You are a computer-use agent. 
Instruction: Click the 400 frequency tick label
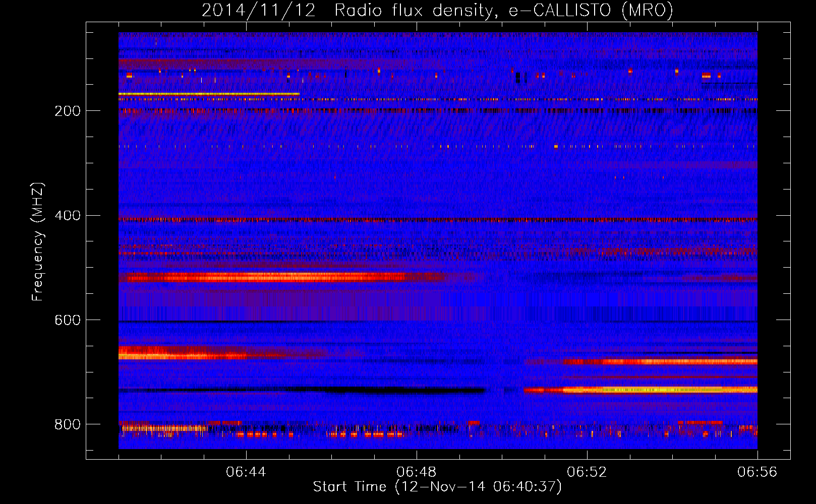(x=68, y=216)
